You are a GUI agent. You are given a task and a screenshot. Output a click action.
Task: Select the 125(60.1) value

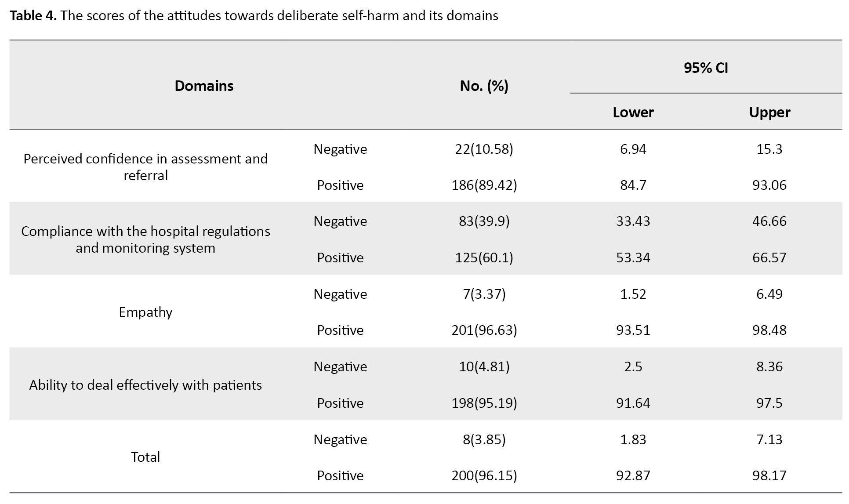[484, 257]
